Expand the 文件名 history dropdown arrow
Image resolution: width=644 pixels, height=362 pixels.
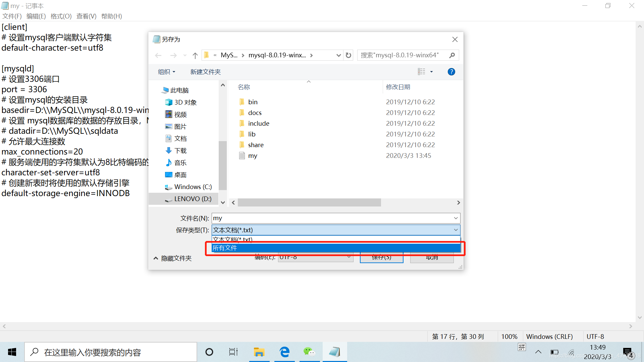pyautogui.click(x=455, y=218)
